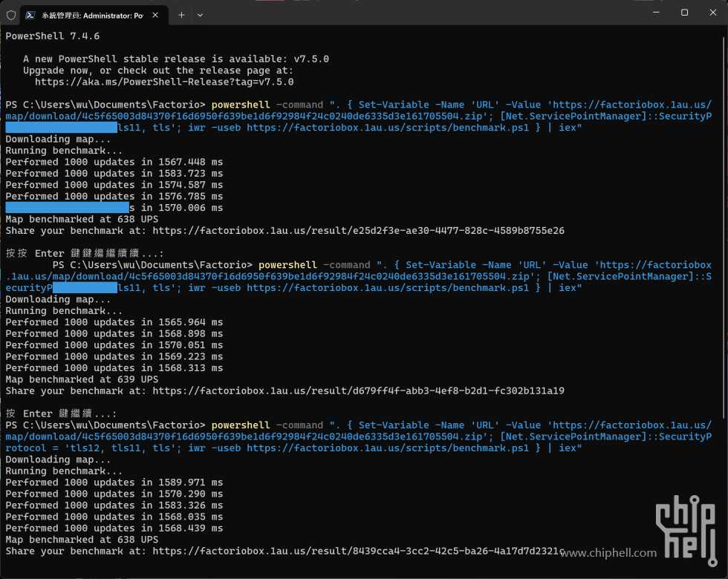
Task: Click the PowerShell-Release upgrade URL
Action: coord(164,82)
